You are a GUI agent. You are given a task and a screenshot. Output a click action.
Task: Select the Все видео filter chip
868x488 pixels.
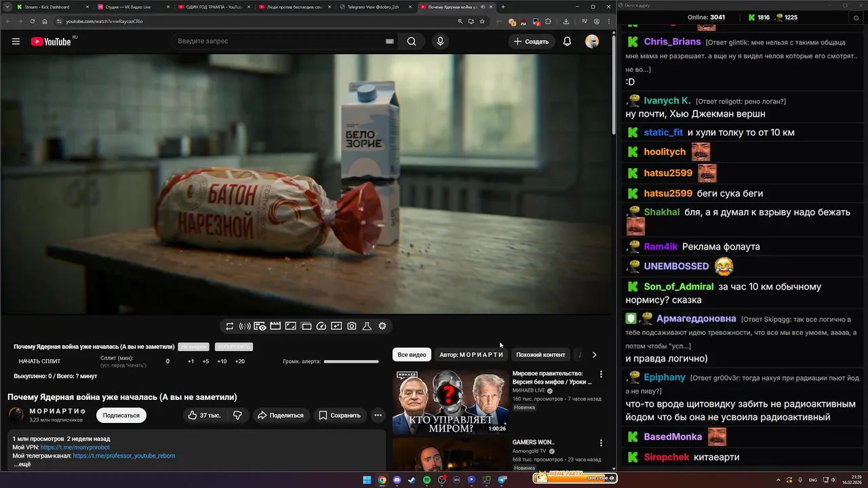(412, 354)
